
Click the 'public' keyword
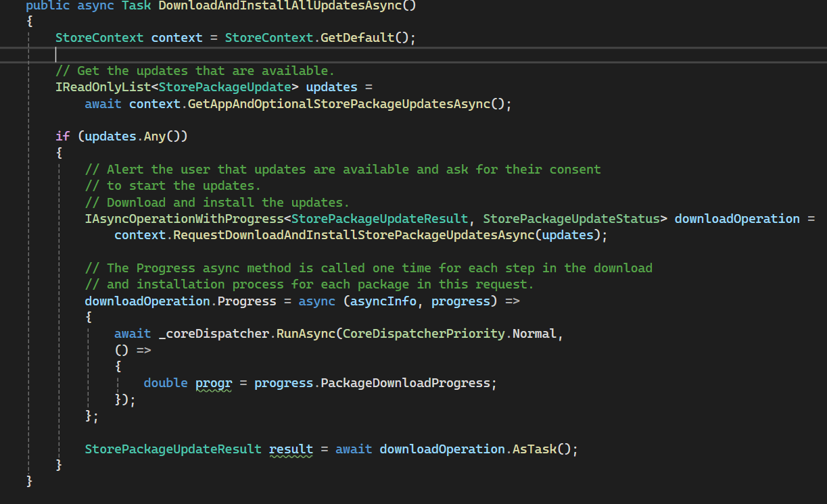(x=47, y=6)
